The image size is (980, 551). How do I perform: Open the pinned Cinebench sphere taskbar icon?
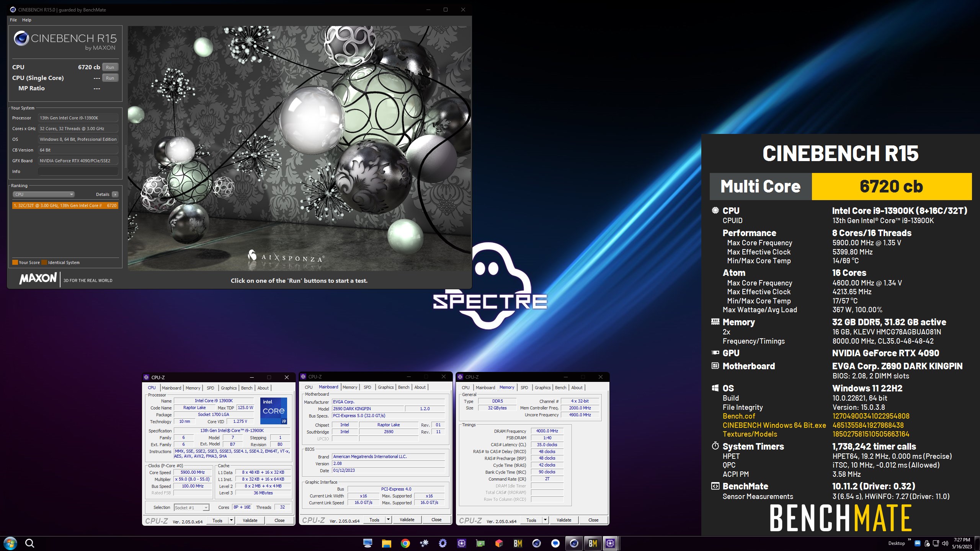pos(536,543)
